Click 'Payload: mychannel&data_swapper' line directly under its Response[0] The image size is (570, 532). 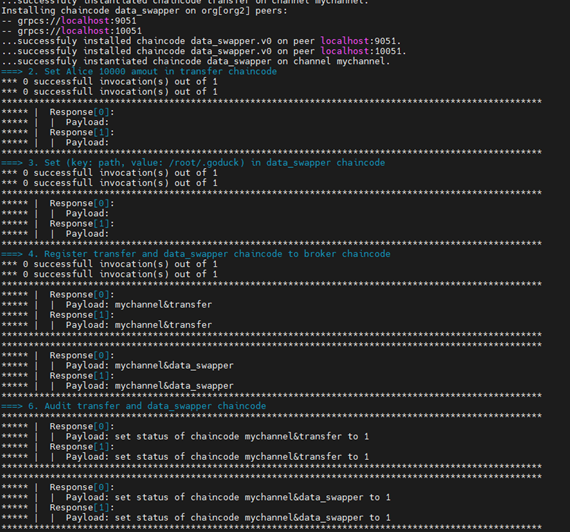point(149,365)
